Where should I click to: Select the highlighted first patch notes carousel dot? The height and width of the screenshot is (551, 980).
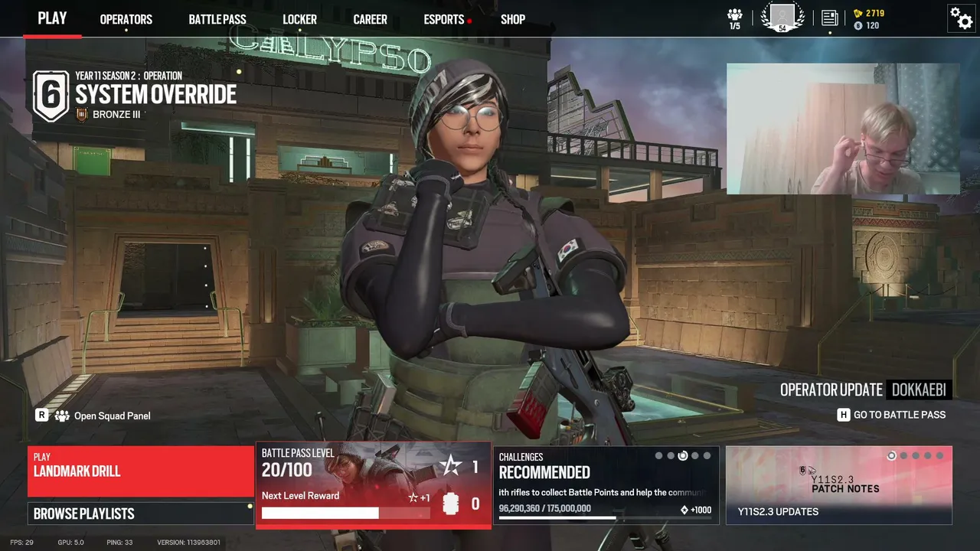coord(891,456)
